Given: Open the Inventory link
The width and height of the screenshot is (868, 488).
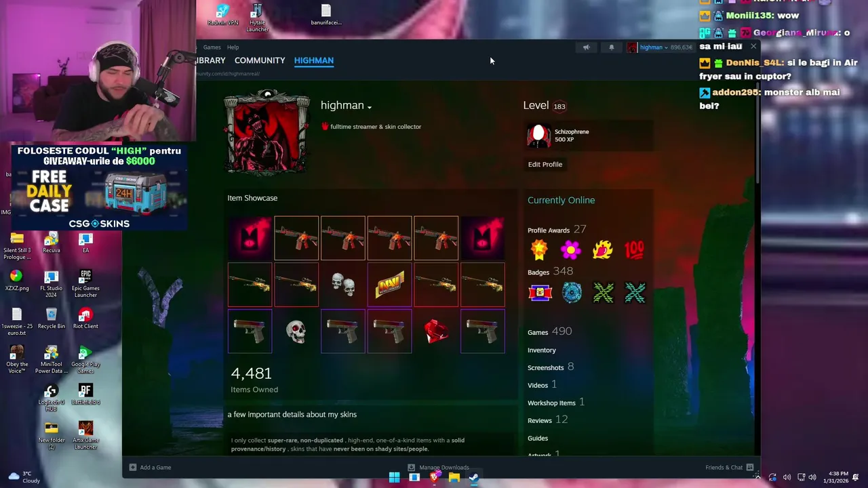Looking at the screenshot, I should tap(542, 350).
